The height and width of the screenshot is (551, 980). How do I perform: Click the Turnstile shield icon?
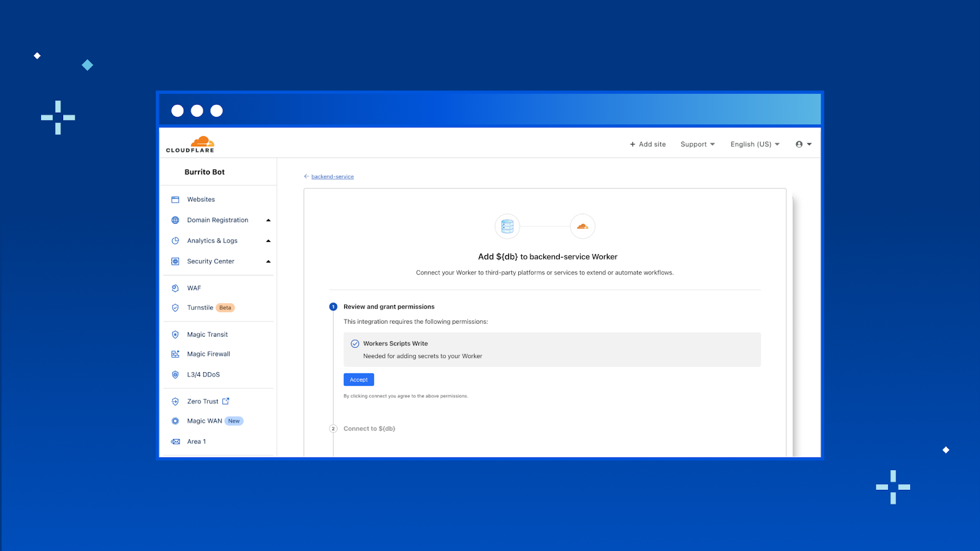tap(175, 308)
